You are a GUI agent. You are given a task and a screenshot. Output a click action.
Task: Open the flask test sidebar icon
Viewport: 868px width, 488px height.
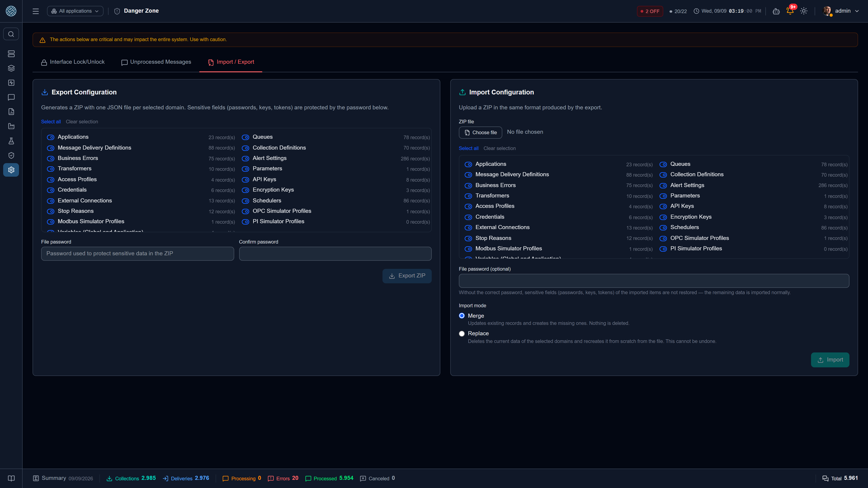[x=11, y=141]
